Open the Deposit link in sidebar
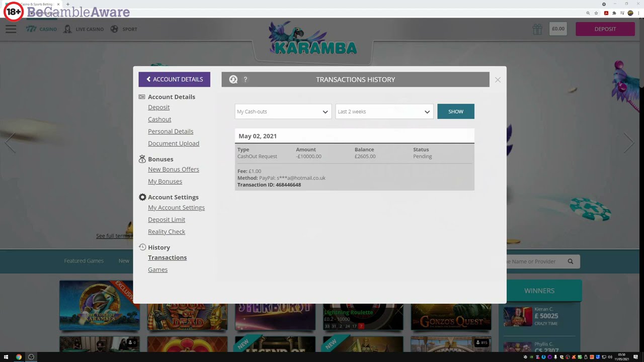The height and width of the screenshot is (362, 644). [x=159, y=107]
